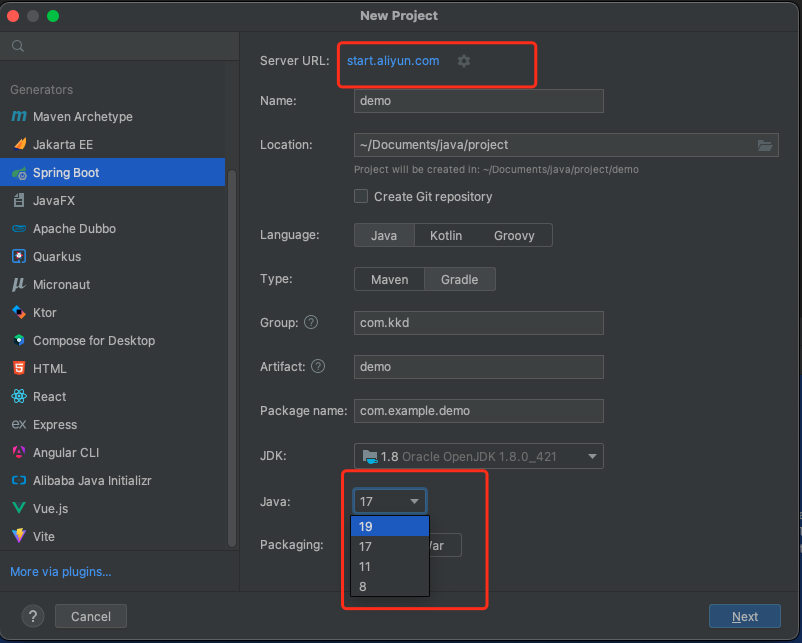Click the Vue.js logo icon

tap(19, 508)
